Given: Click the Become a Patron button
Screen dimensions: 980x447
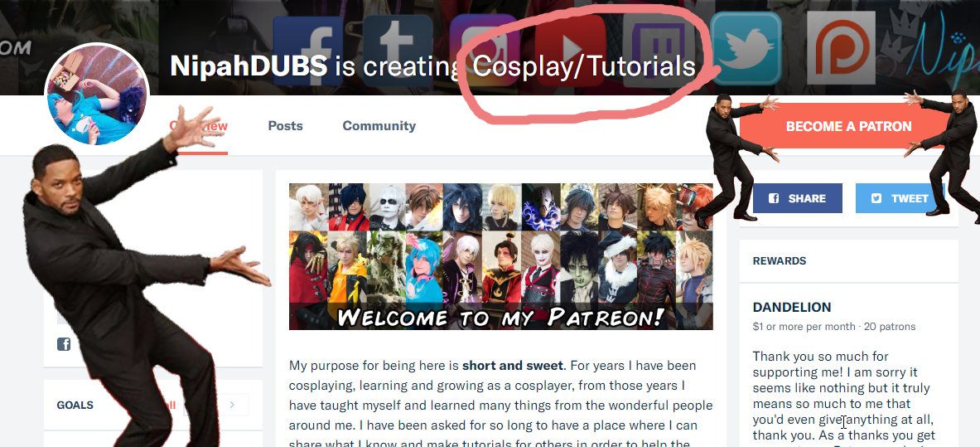Looking at the screenshot, I should tap(849, 126).
